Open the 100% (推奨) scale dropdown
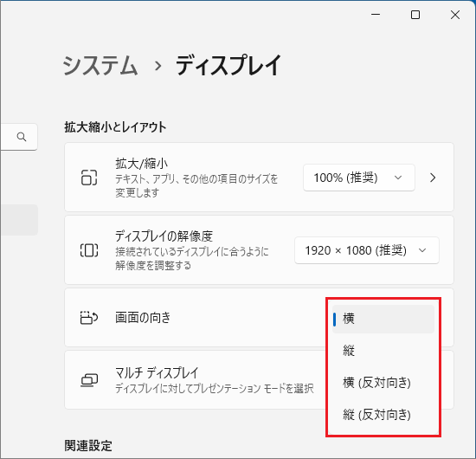Screen dimensions: 476x459 point(359,178)
